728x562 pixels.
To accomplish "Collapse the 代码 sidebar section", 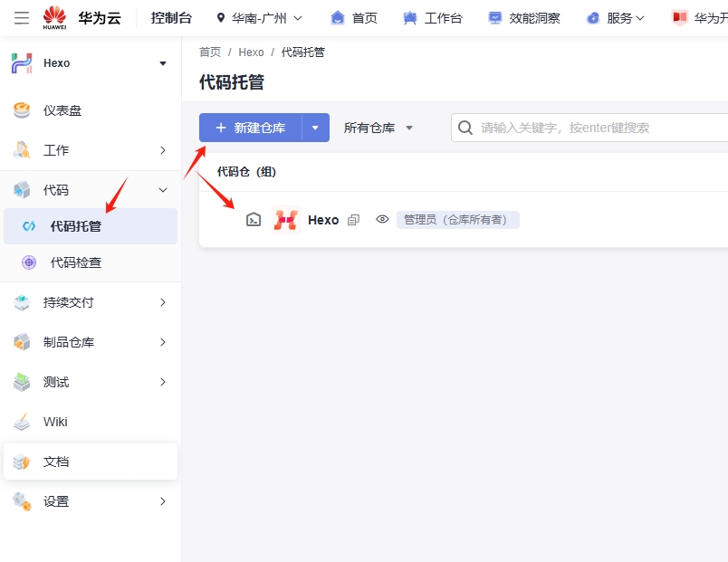I will pyautogui.click(x=163, y=190).
